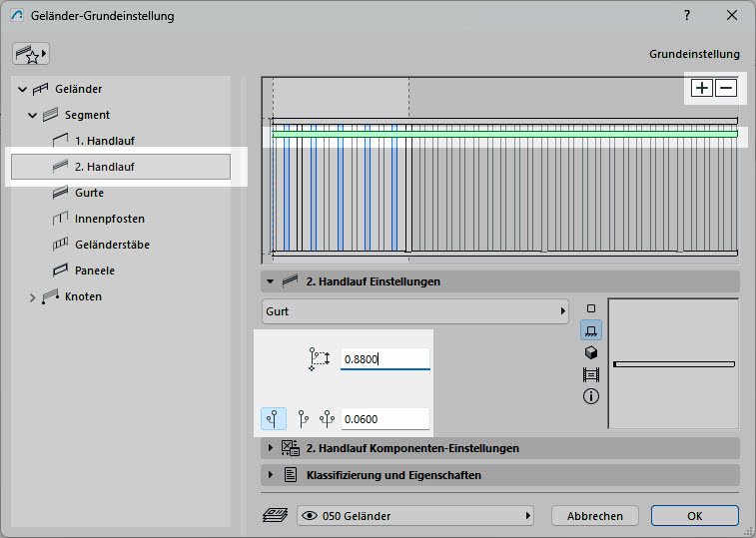The image size is (756, 538).
Task: Click the plus button above railing preview
Action: click(702, 88)
